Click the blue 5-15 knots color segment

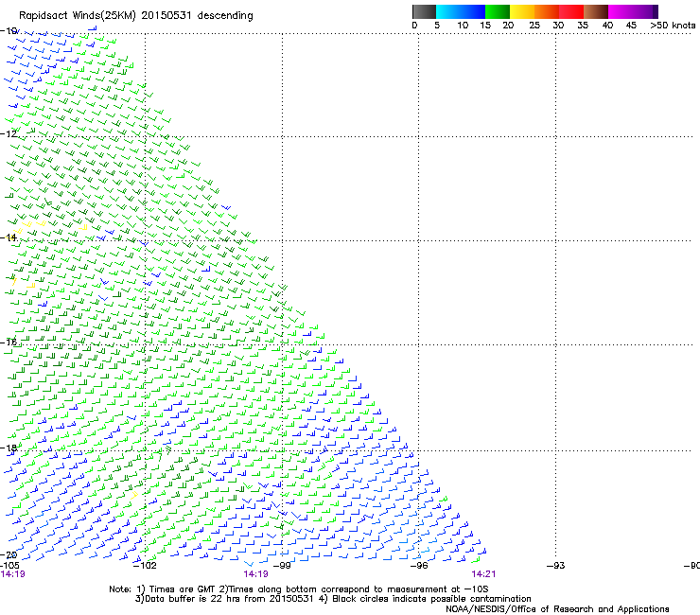point(461,11)
